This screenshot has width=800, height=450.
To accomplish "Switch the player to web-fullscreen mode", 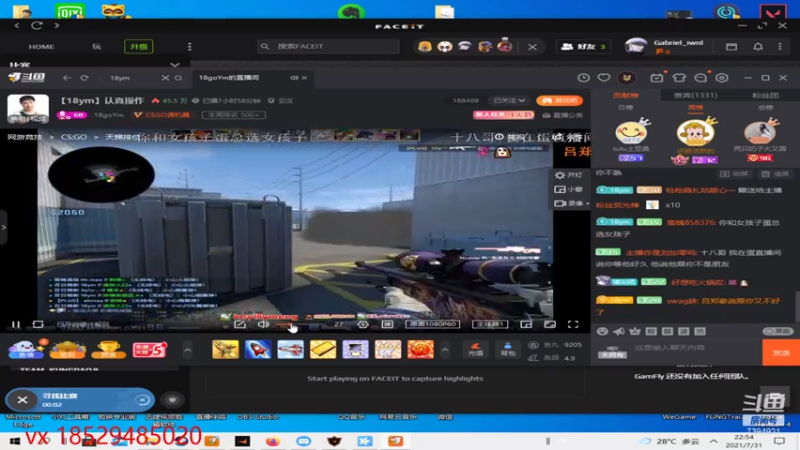I will pyautogui.click(x=549, y=324).
